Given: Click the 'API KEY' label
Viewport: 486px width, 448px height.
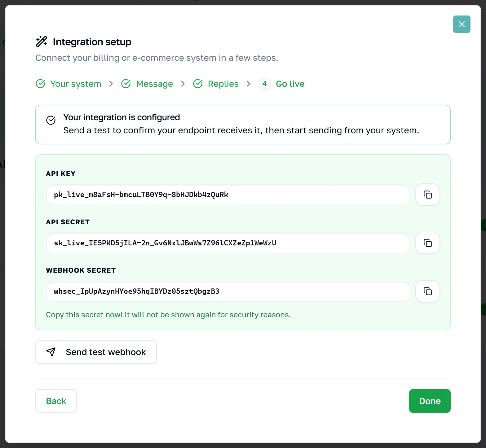Looking at the screenshot, I should pos(61,173).
